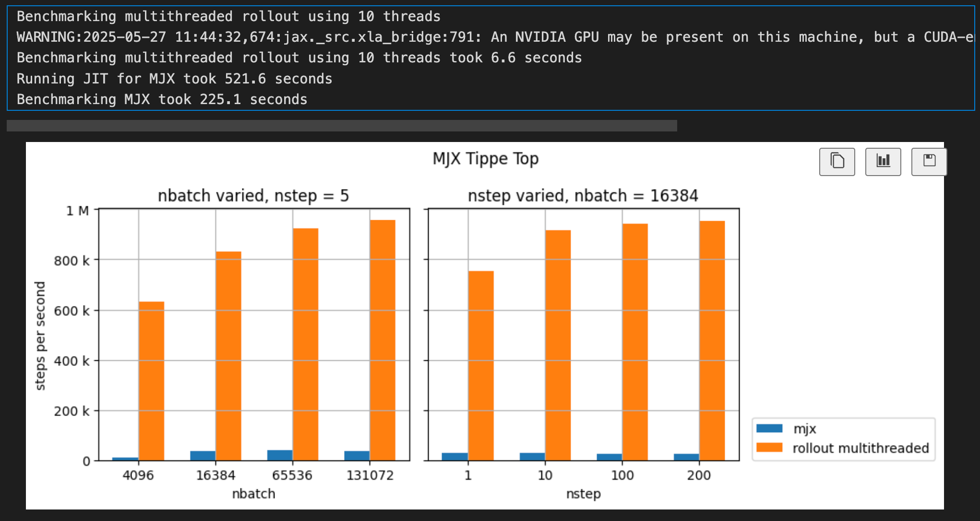The width and height of the screenshot is (980, 521).
Task: Click the blue bar at nbatch 65536
Action: pyautogui.click(x=280, y=455)
